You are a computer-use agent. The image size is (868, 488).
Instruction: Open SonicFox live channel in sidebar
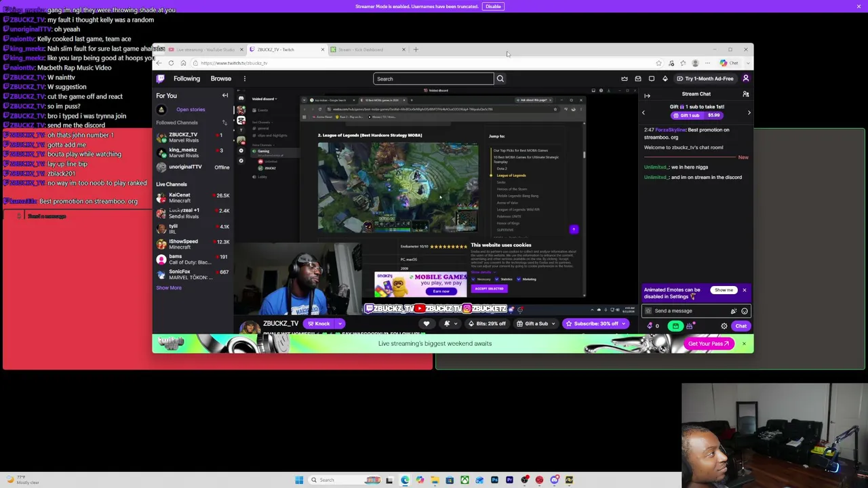point(194,274)
